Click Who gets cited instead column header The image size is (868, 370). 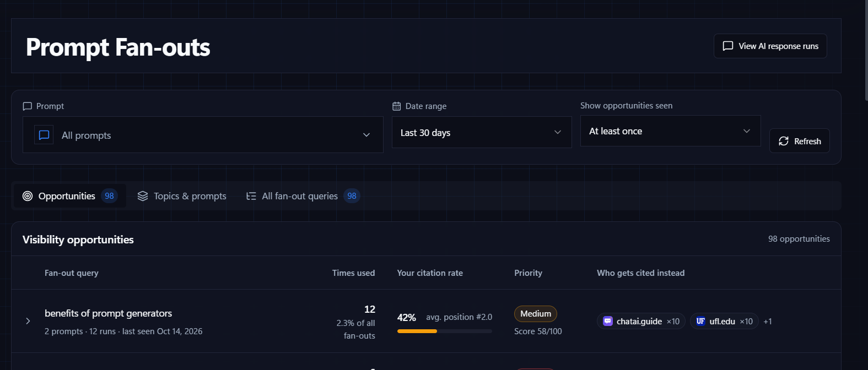[640, 273]
